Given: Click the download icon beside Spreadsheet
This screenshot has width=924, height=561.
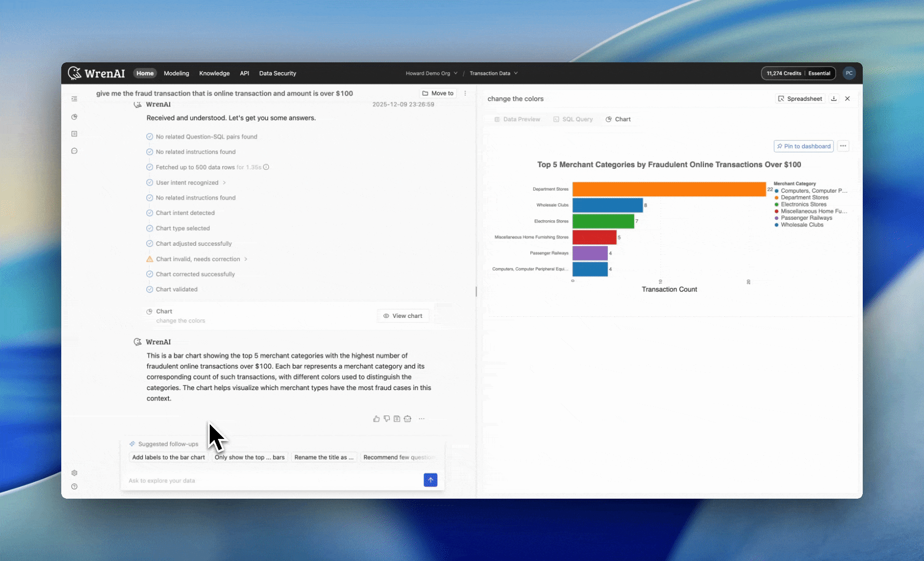Looking at the screenshot, I should coord(834,99).
